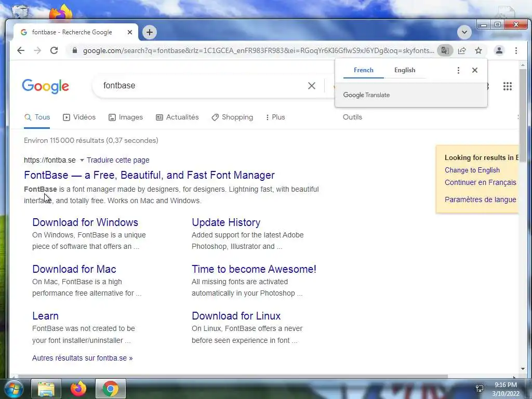Bookmark this page with the star icon
This screenshot has width=532, height=399.
pyautogui.click(x=478, y=50)
